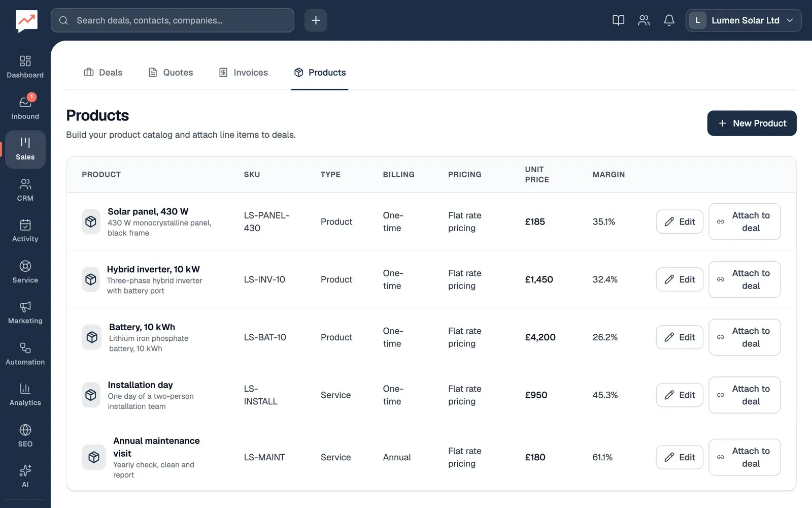The width and height of the screenshot is (812, 508).
Task: Open Marketing megaphone in sidebar
Action: (25, 313)
